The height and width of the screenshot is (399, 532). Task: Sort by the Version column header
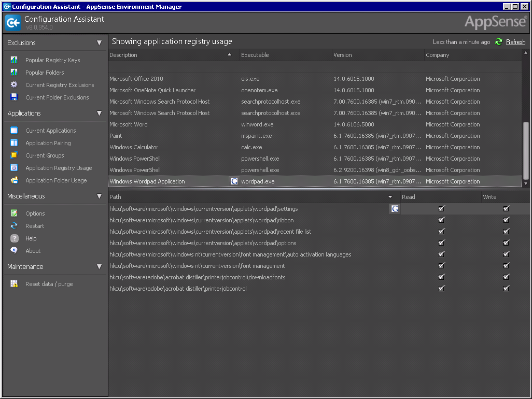tap(379, 55)
